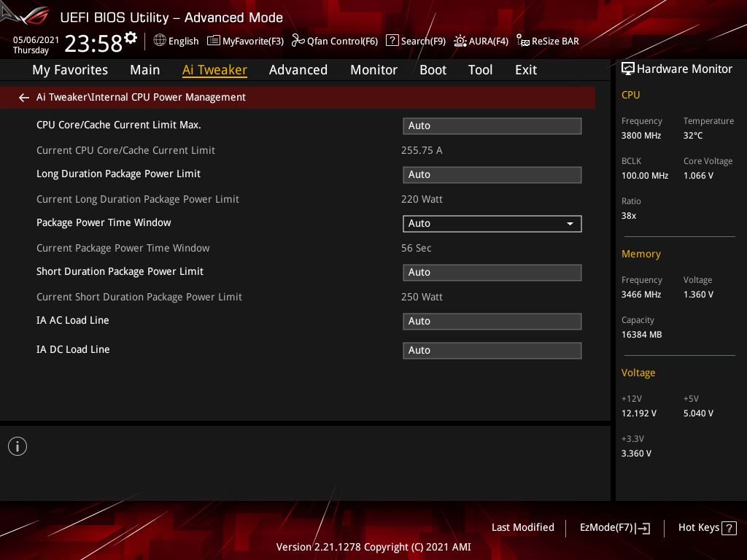Viewport: 747px width, 560px height.
Task: Click the Search(F9) label
Action: [423, 41]
